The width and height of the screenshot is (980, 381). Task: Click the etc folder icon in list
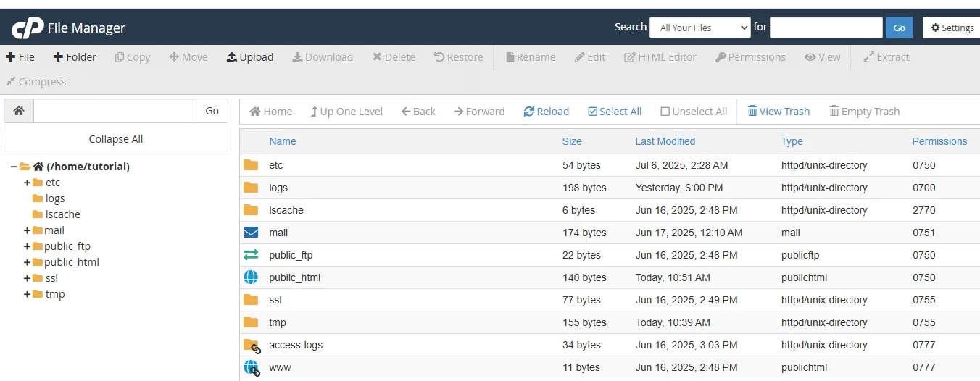[x=251, y=165]
